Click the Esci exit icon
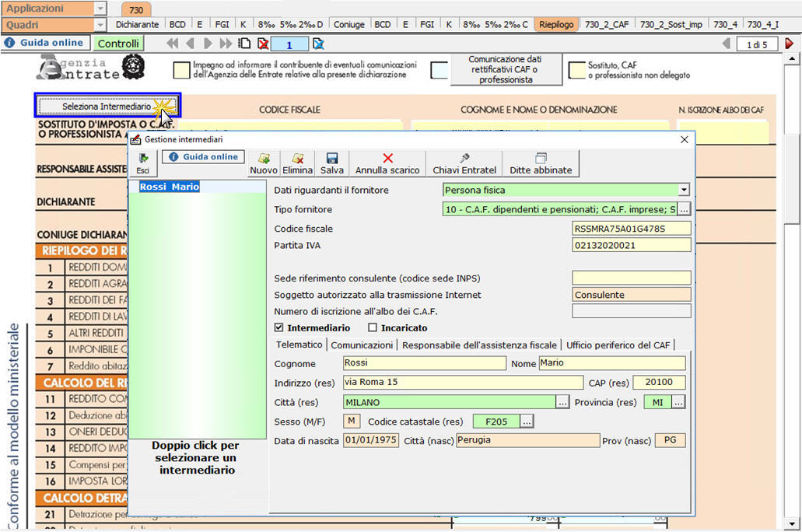 142,163
